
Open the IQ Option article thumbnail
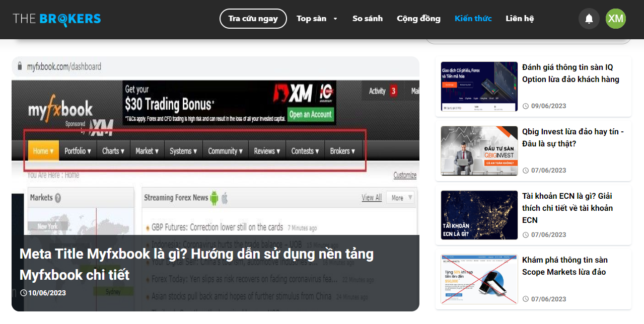click(479, 87)
